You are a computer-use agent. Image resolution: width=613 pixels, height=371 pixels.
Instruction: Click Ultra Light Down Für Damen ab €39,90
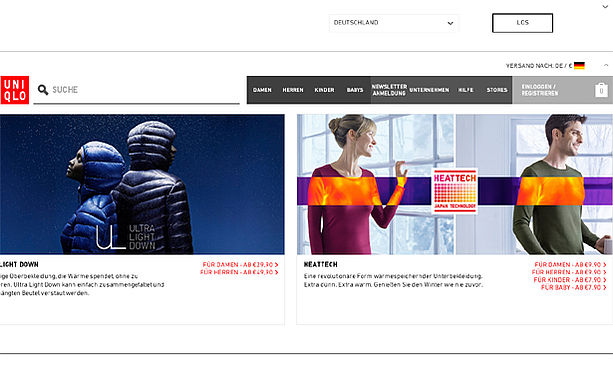(240, 265)
